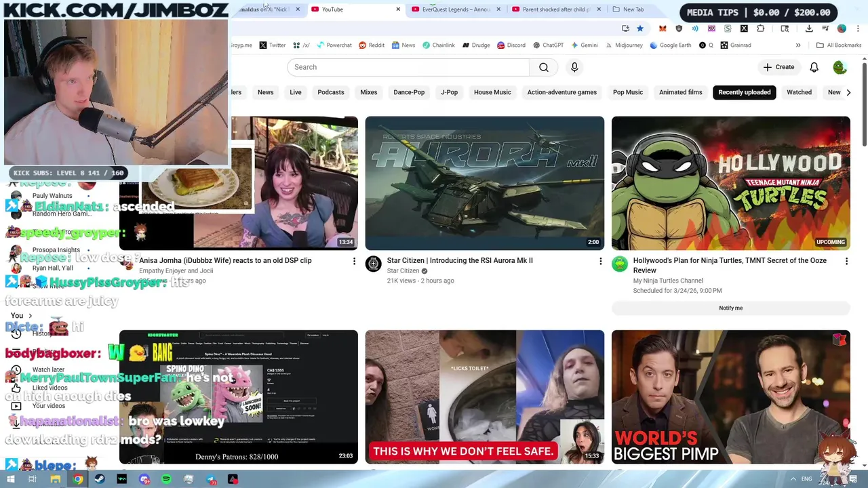
Task: Open the Google Earth bookmark
Action: click(x=670, y=45)
